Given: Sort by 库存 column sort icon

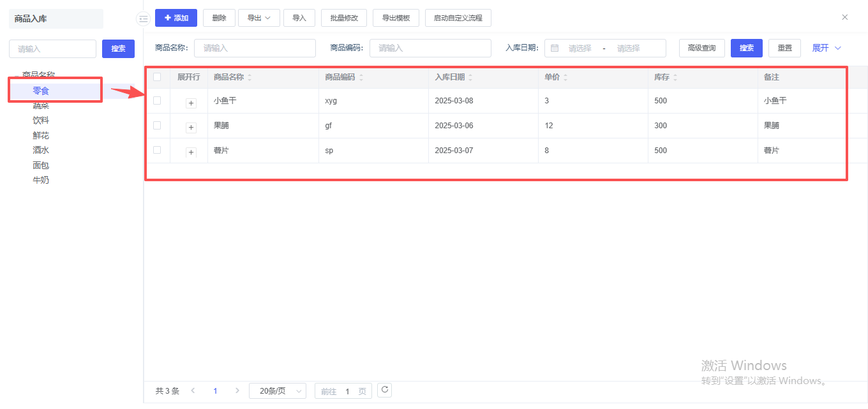Looking at the screenshot, I should pos(675,77).
